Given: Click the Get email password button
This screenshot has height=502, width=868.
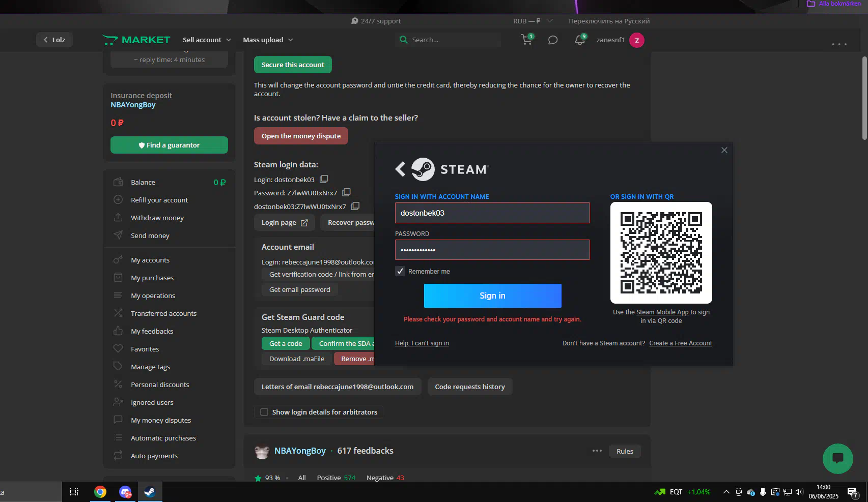Looking at the screenshot, I should [x=299, y=289].
